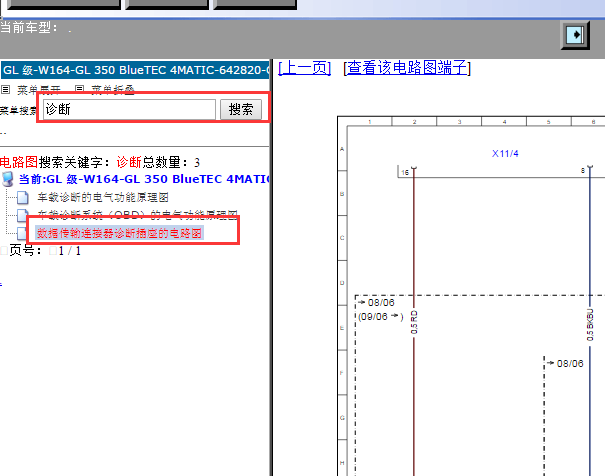Screen dimensions: 605x476
Task: Click the 搜索 search button
Action: click(241, 110)
